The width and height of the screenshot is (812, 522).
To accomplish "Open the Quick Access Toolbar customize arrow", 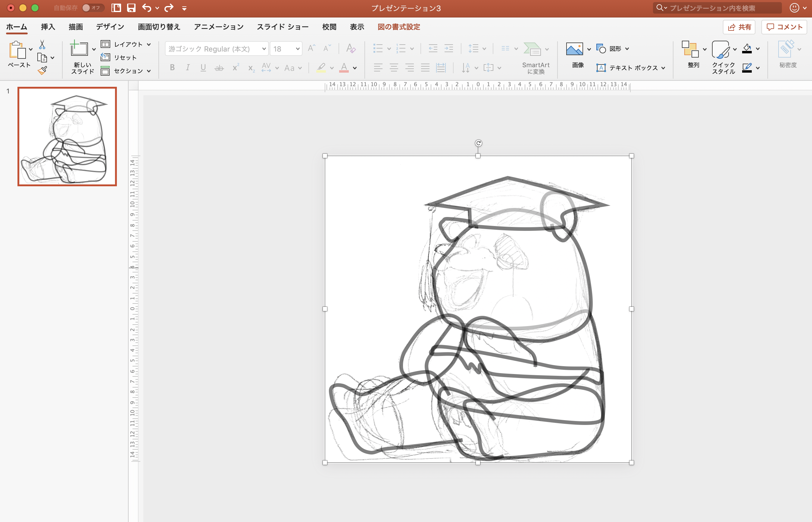I will [x=184, y=8].
